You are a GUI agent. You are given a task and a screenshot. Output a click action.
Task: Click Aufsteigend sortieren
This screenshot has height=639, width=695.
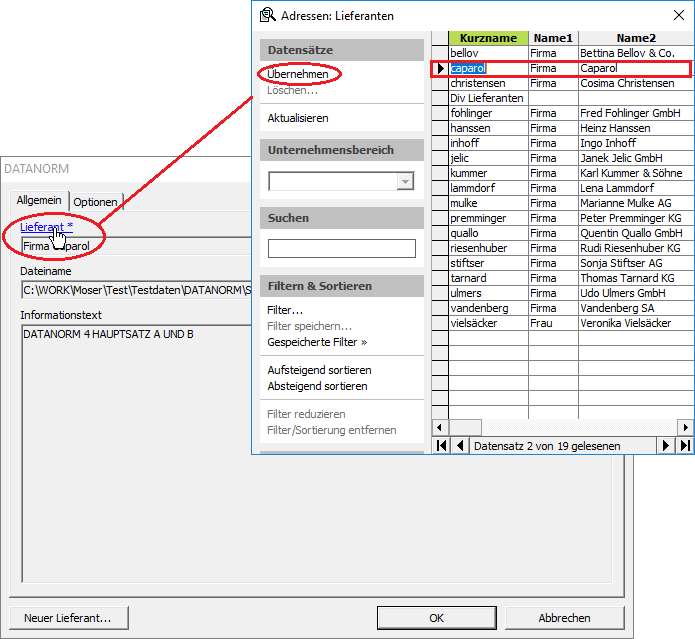click(x=318, y=370)
